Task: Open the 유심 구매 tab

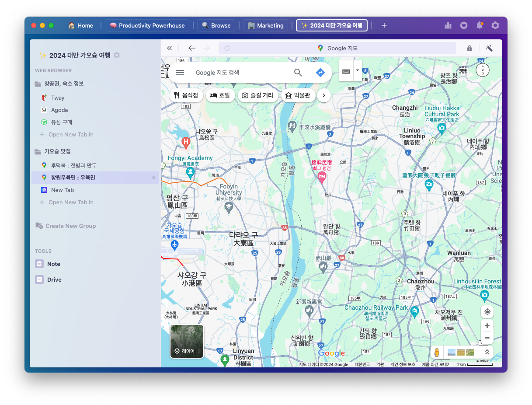Action: [x=62, y=122]
